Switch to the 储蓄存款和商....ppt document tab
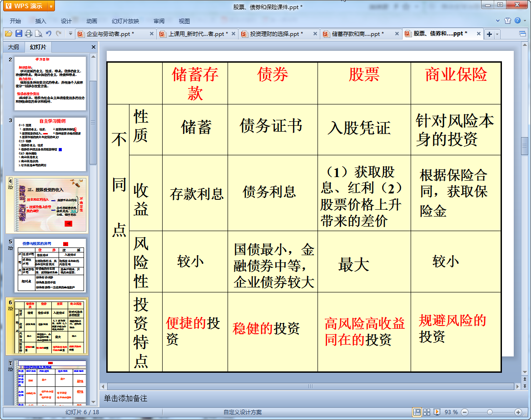 358,34
